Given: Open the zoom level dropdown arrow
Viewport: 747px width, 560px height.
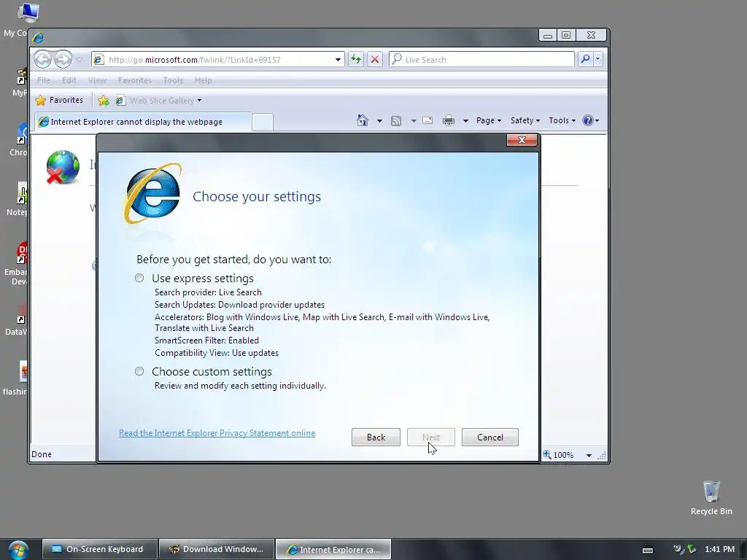Looking at the screenshot, I should [589, 456].
